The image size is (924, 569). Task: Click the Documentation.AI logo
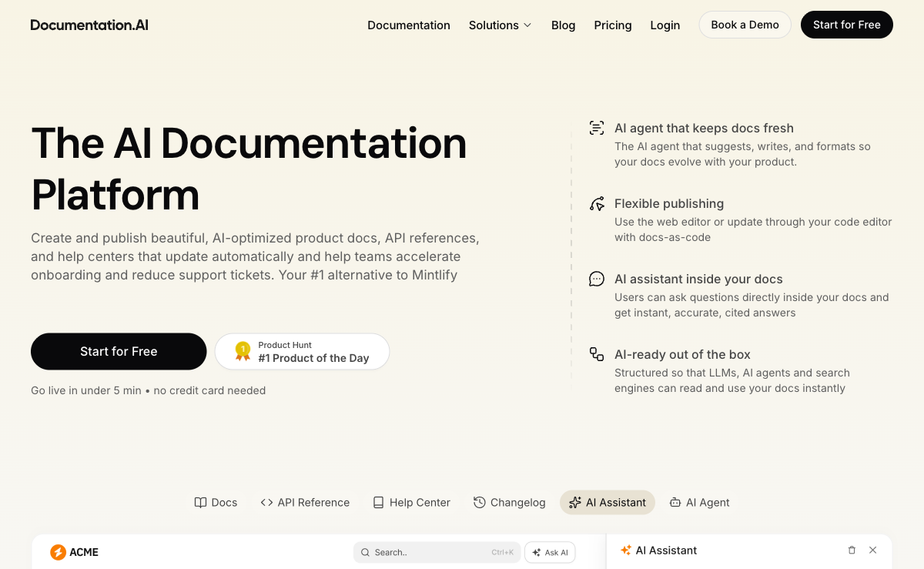click(89, 25)
